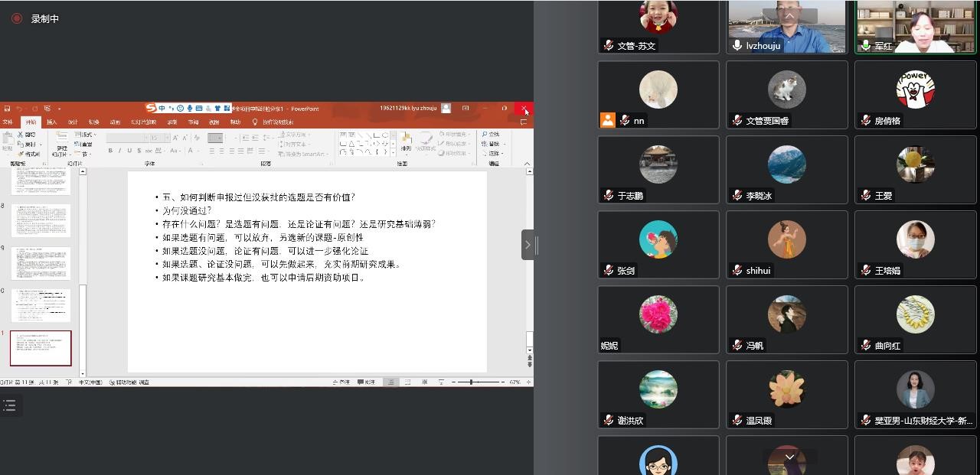Open the Arrange shapes tool
Viewport: 980px width, 475px height.
406,142
